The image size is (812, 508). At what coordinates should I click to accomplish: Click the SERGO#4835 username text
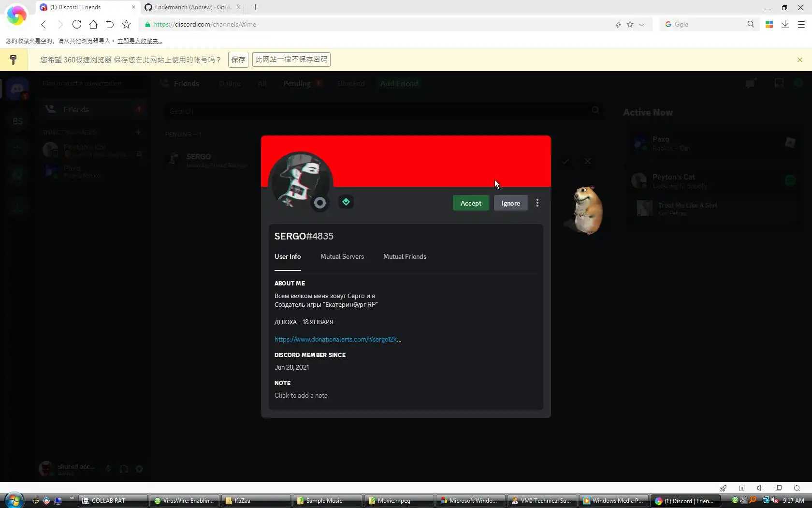coord(304,236)
